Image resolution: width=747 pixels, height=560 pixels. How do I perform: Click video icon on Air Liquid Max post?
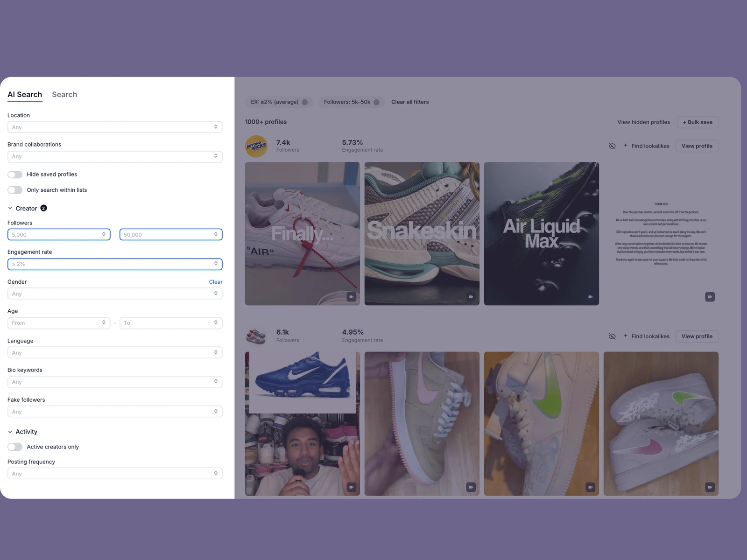click(x=590, y=297)
